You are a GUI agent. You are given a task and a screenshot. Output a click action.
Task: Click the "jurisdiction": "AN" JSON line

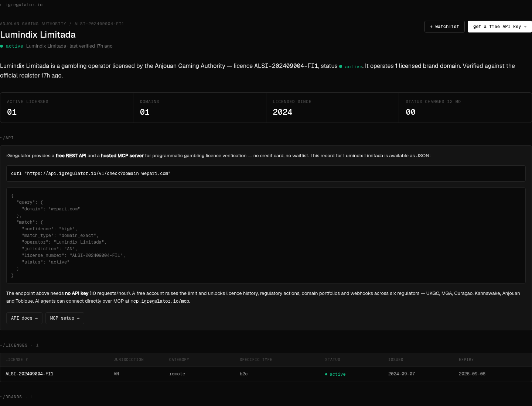[x=50, y=249]
